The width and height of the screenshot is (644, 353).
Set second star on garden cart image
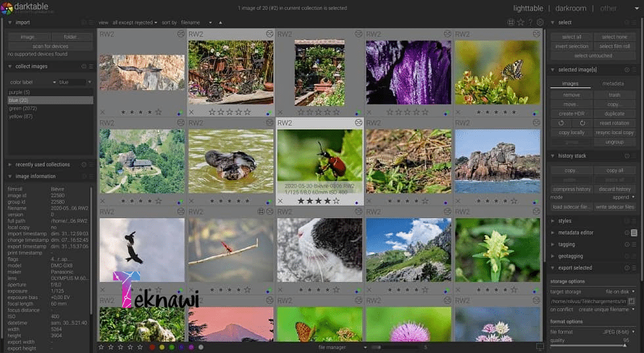click(221, 112)
